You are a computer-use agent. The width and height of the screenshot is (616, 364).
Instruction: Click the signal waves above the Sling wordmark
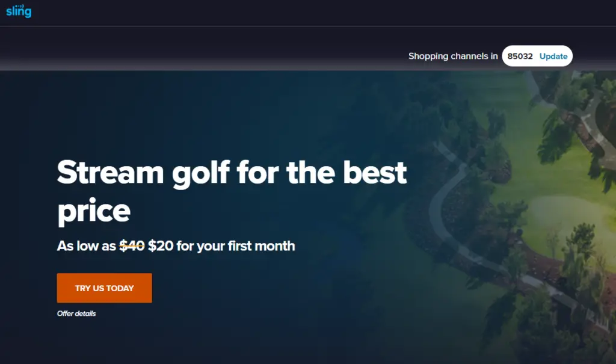tap(19, 6)
